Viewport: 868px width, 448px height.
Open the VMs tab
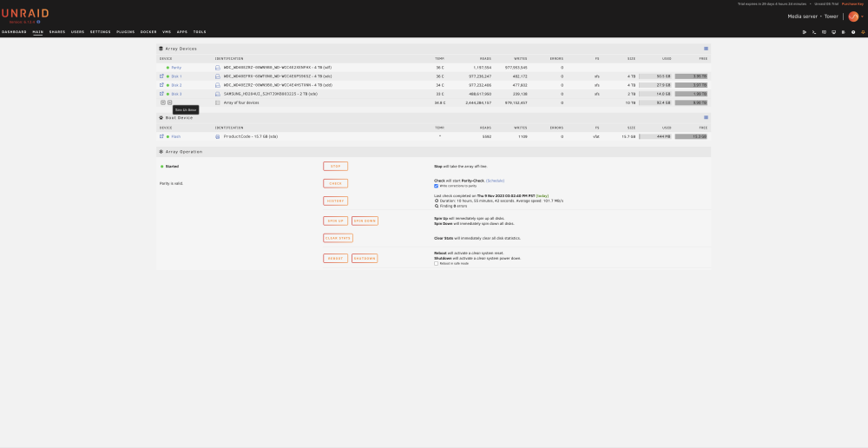(167, 32)
